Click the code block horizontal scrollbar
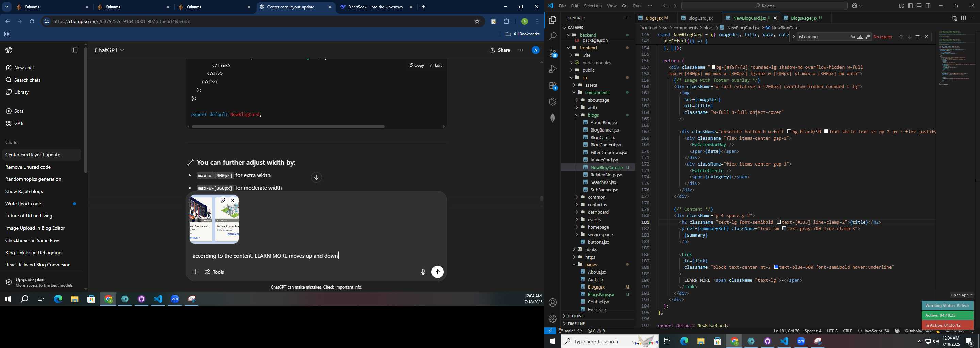This screenshot has width=980, height=348. pyautogui.click(x=288, y=126)
